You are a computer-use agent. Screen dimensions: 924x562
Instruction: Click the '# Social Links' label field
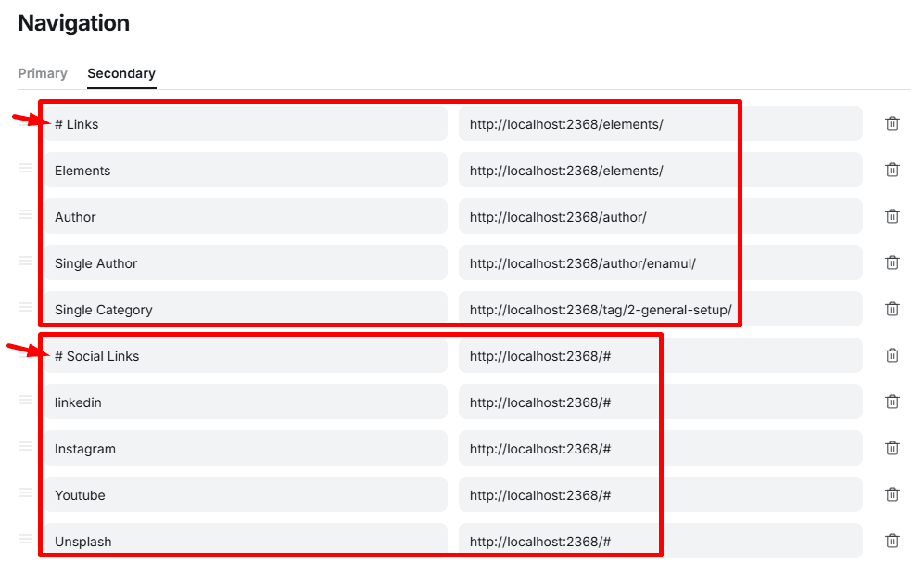[x=246, y=356]
